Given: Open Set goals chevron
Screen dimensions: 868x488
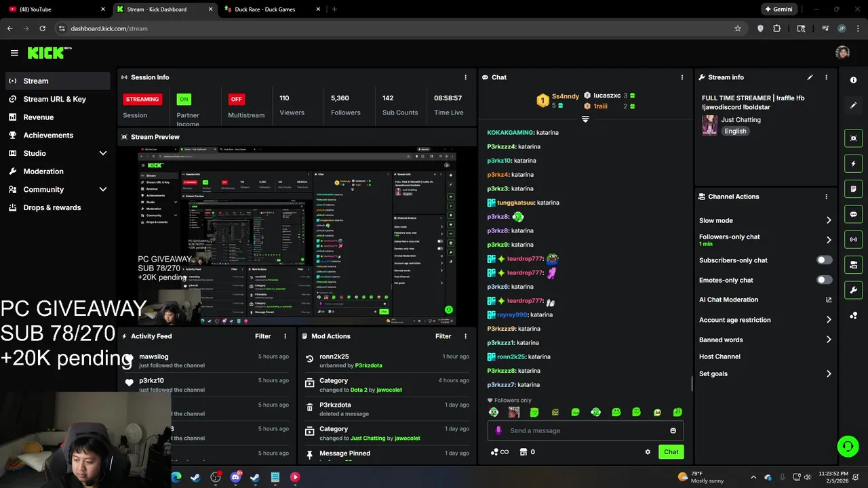Looking at the screenshot, I should tap(829, 373).
